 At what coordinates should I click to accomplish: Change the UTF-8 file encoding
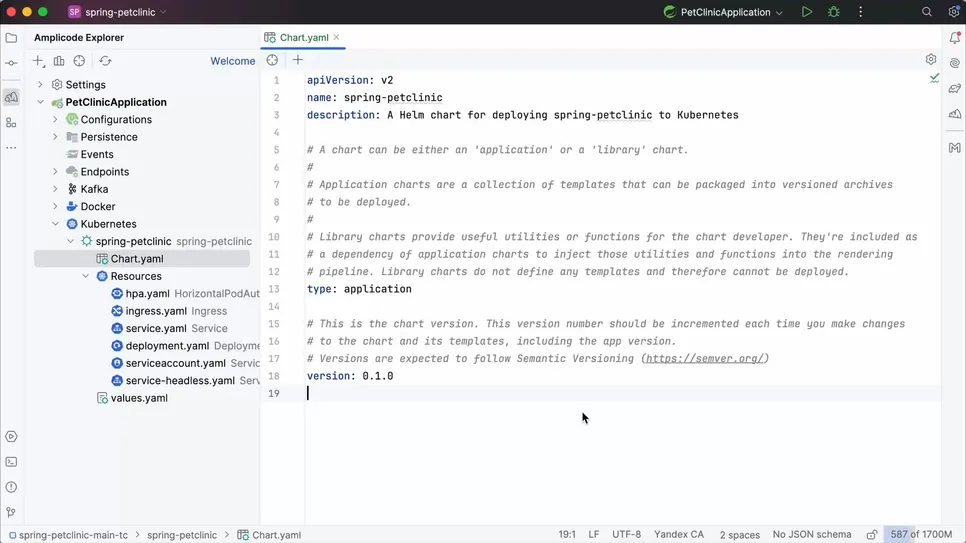[627, 534]
